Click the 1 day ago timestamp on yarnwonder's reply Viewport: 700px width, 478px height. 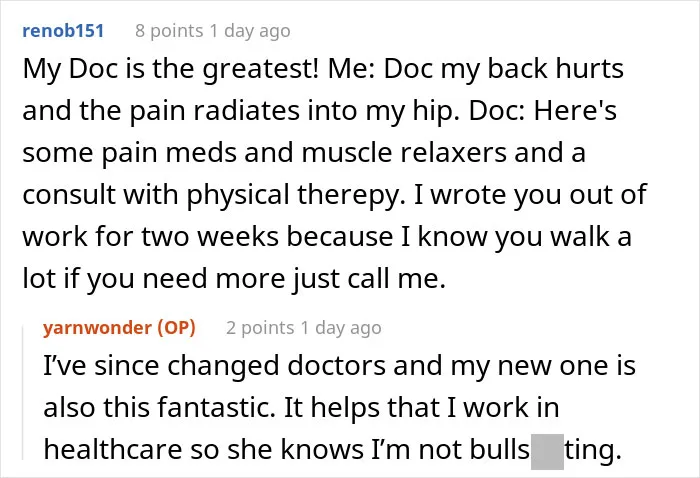pos(341,328)
